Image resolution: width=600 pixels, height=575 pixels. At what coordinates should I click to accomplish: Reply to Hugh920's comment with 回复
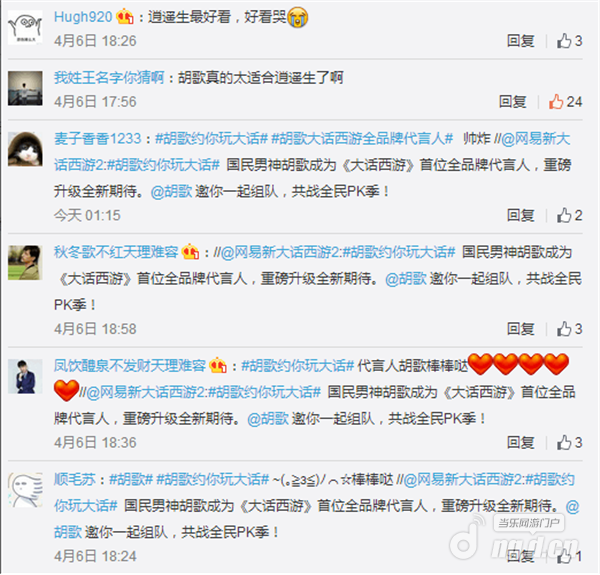pyautogui.click(x=520, y=41)
